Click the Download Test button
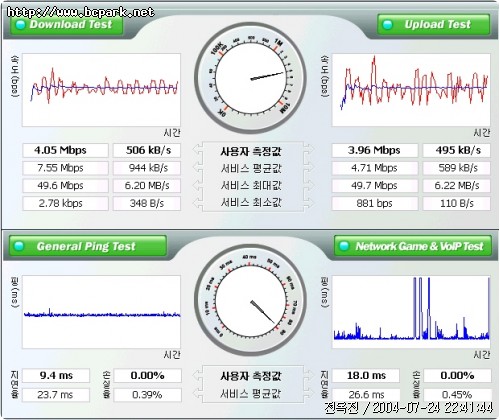Image resolution: width=500 pixels, height=420 pixels. [x=67, y=24]
